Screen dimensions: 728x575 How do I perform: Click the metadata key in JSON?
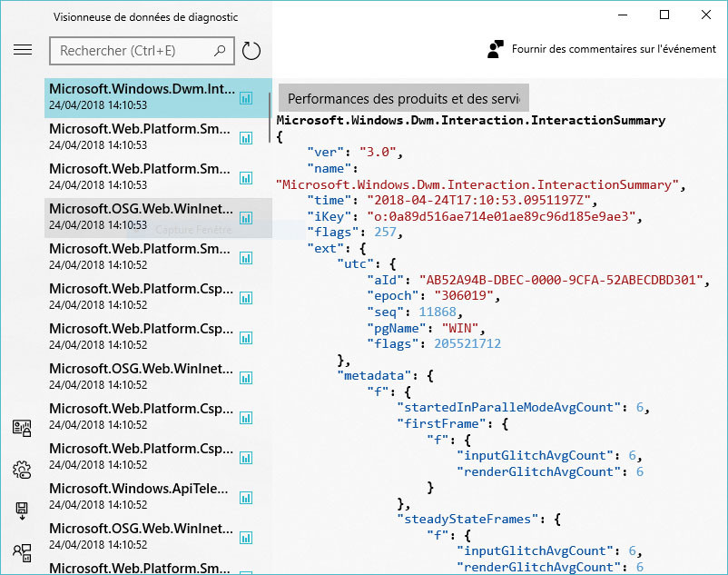[374, 375]
